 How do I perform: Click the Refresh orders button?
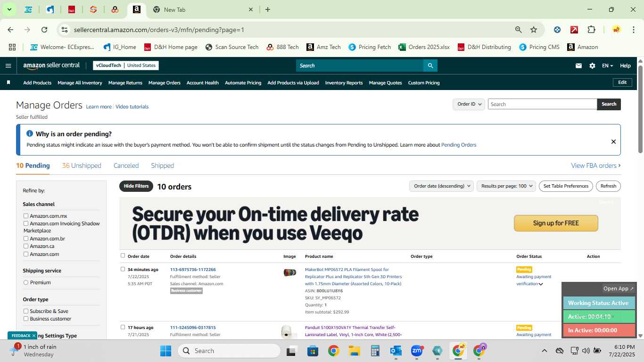[x=608, y=186]
